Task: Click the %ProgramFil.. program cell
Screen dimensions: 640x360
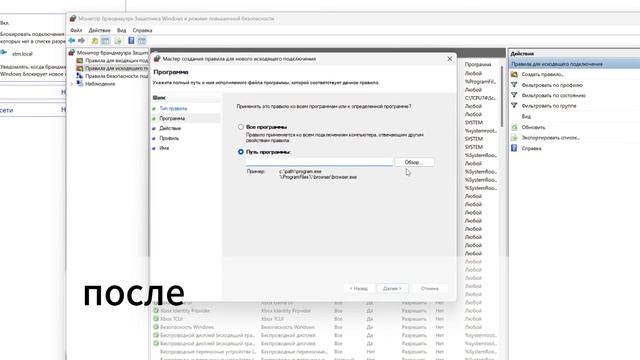Action: [x=480, y=82]
